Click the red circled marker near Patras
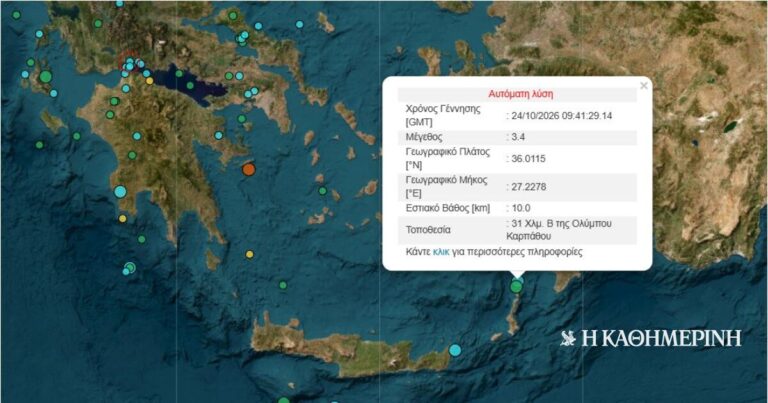This screenshot has height=403, width=768. point(128,61)
